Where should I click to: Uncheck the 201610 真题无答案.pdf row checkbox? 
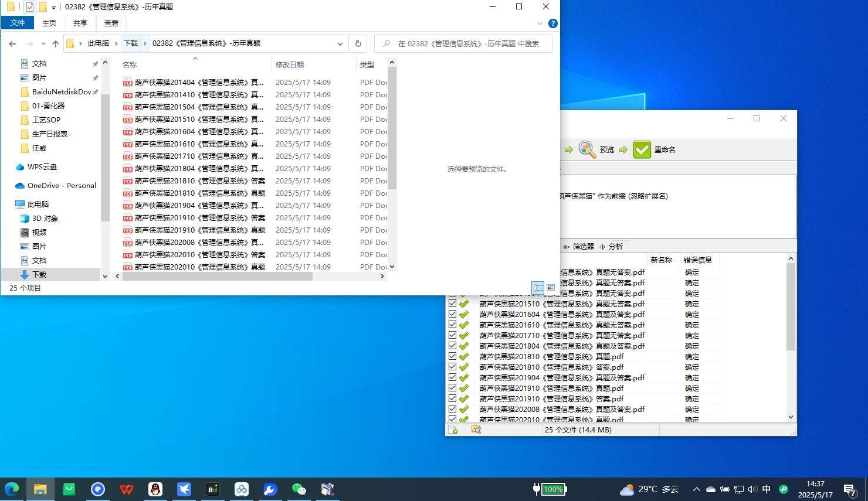point(452,325)
